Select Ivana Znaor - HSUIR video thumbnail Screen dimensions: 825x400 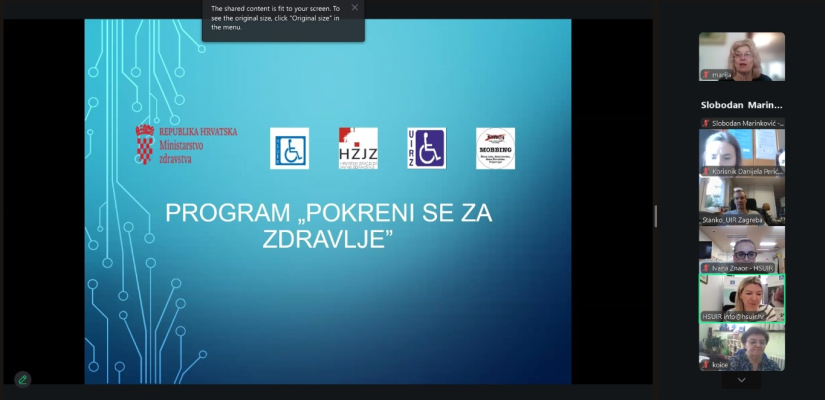[x=742, y=249]
